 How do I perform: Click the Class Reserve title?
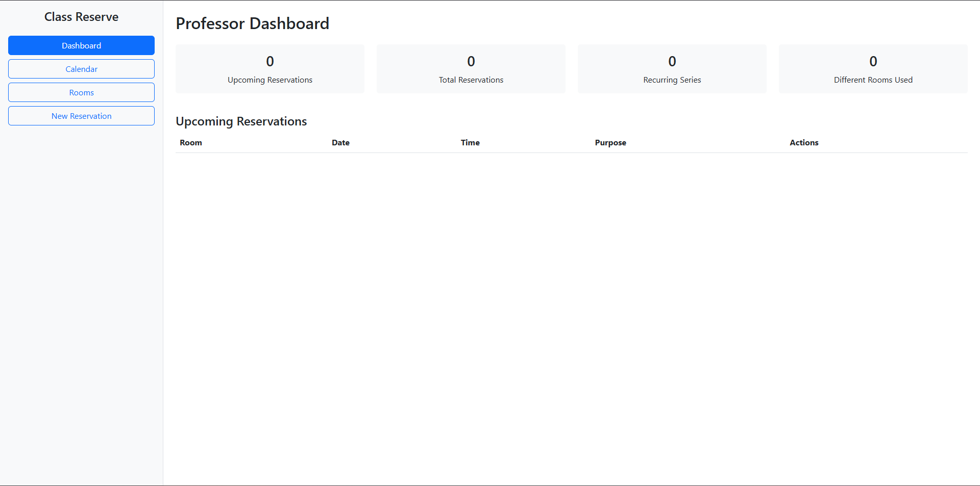point(81,17)
